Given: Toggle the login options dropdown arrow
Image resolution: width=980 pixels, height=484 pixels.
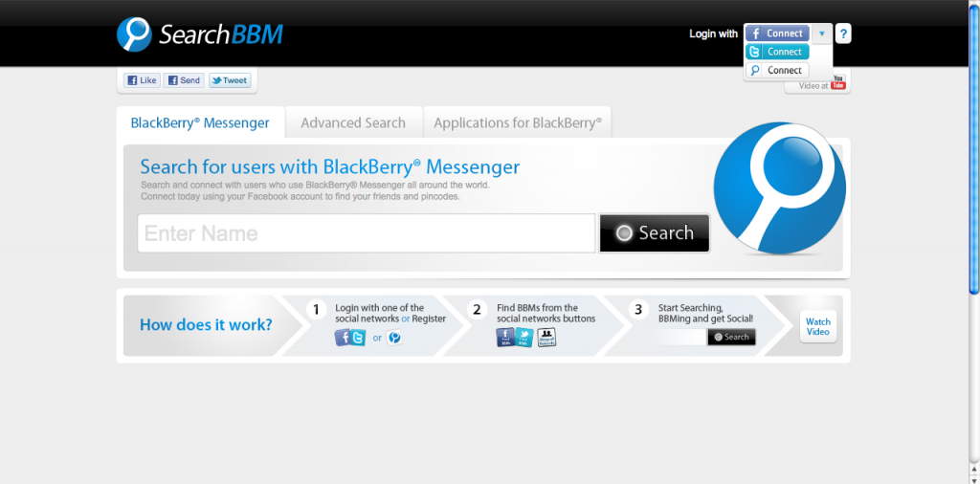Looking at the screenshot, I should point(822,33).
